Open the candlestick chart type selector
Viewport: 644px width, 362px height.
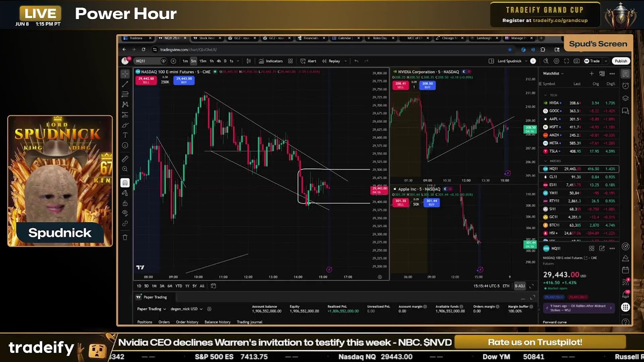coord(248,61)
